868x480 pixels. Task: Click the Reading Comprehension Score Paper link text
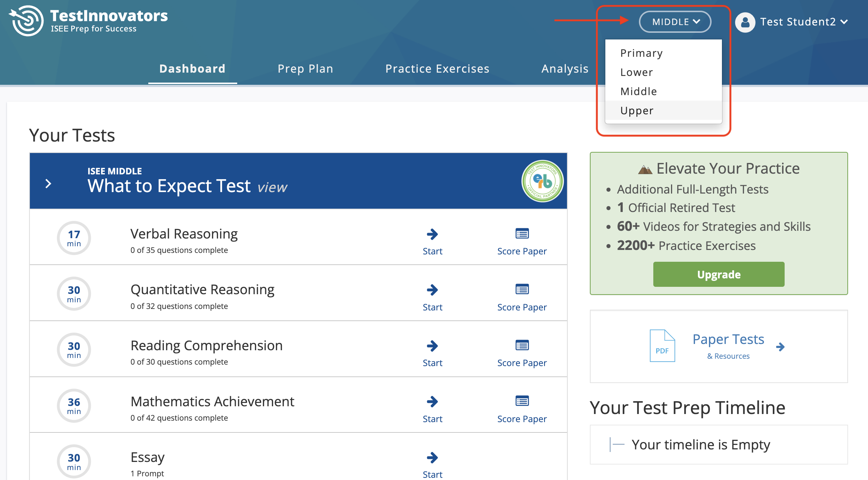tap(522, 363)
